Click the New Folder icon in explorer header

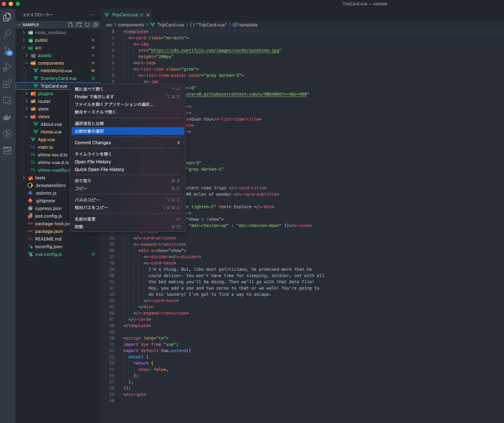pyautogui.click(x=79, y=25)
